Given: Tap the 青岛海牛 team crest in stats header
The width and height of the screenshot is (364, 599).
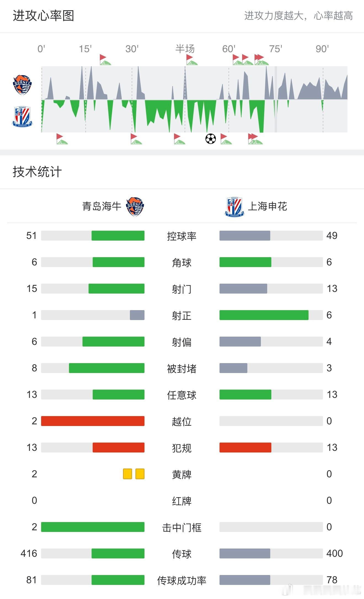Looking at the screenshot, I should (x=135, y=207).
